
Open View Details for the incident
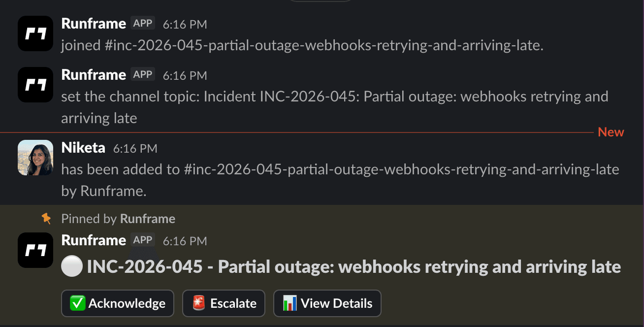[327, 303]
